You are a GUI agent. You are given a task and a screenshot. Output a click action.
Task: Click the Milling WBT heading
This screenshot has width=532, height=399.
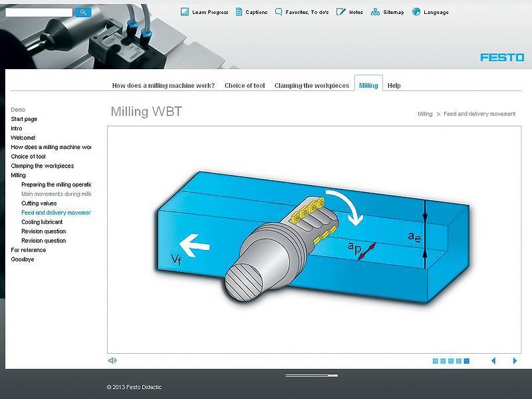point(146,112)
